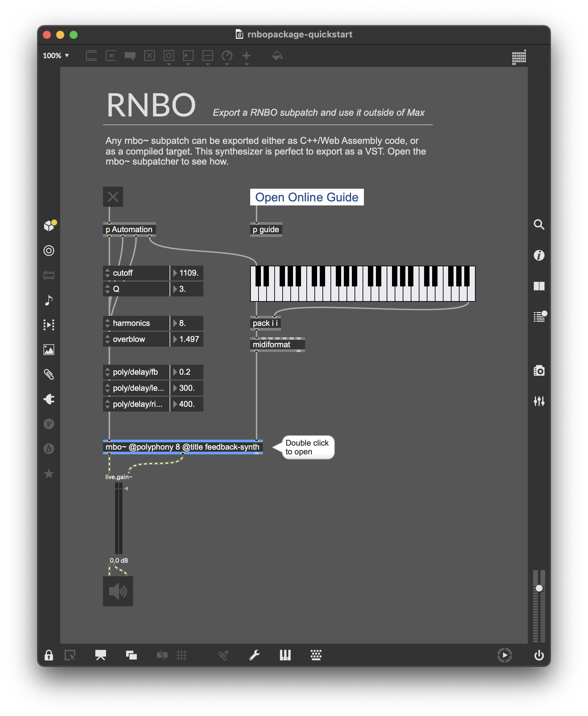Screen dimensions: 588x716
Task: Open the Inspector info icon
Action: [x=539, y=255]
